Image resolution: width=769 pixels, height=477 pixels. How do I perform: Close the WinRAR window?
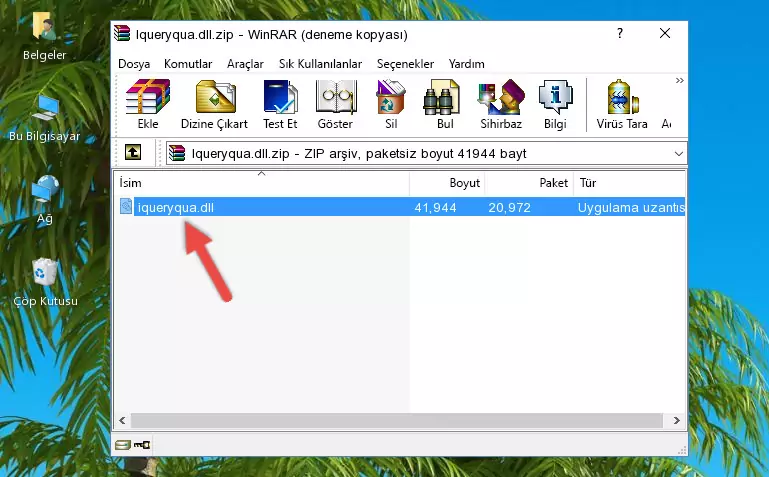click(x=665, y=33)
